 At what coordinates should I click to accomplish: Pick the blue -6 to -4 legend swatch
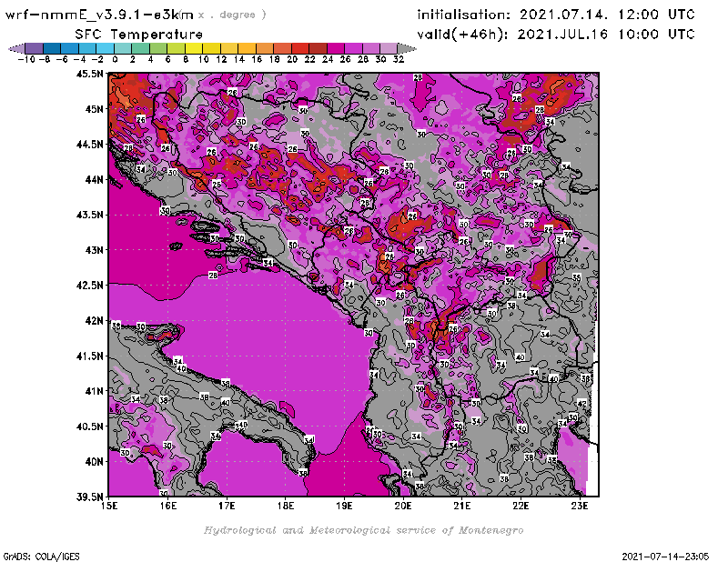(70, 49)
